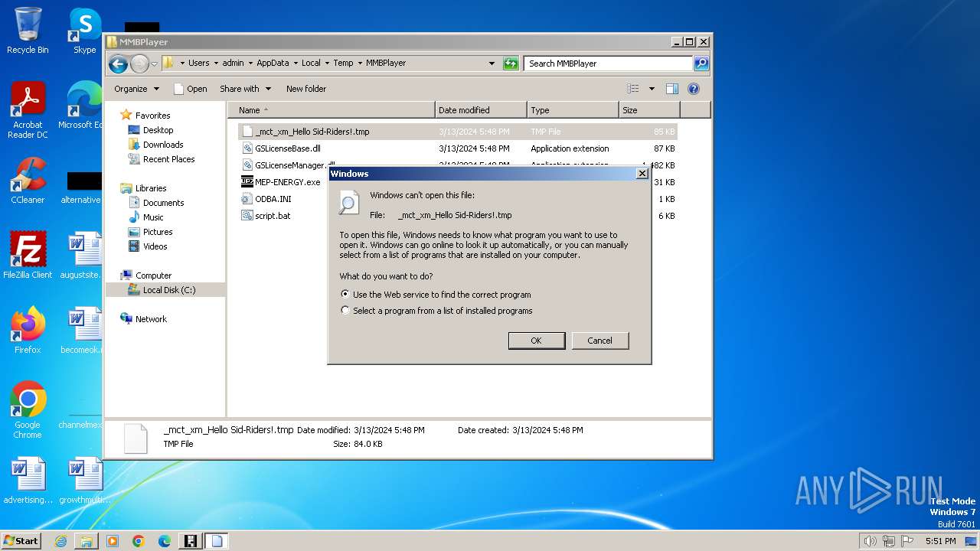Click the Change your view icon
The image size is (980, 551).
click(633, 89)
